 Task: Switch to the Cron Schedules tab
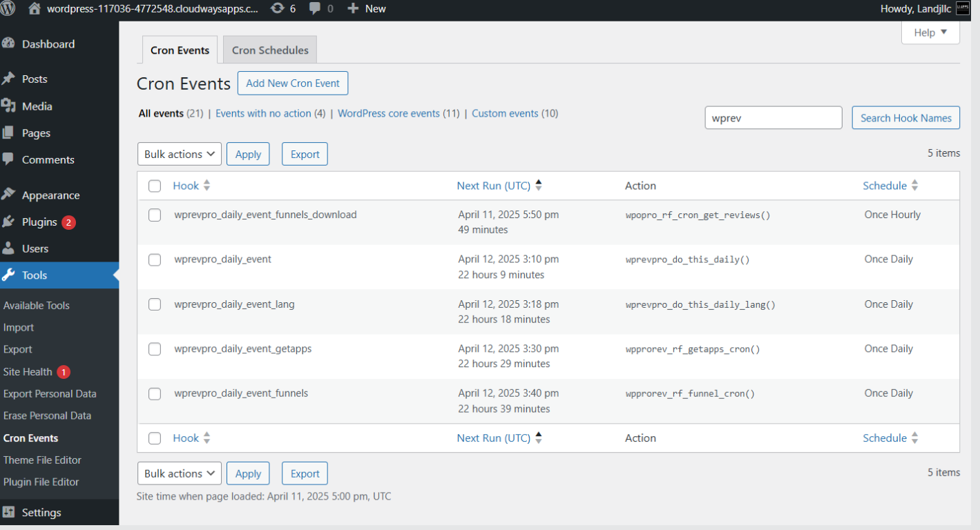click(270, 50)
